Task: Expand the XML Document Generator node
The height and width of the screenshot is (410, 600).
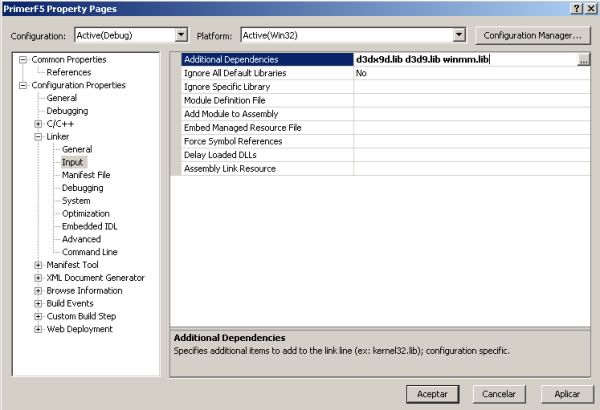Action: [x=38, y=278]
